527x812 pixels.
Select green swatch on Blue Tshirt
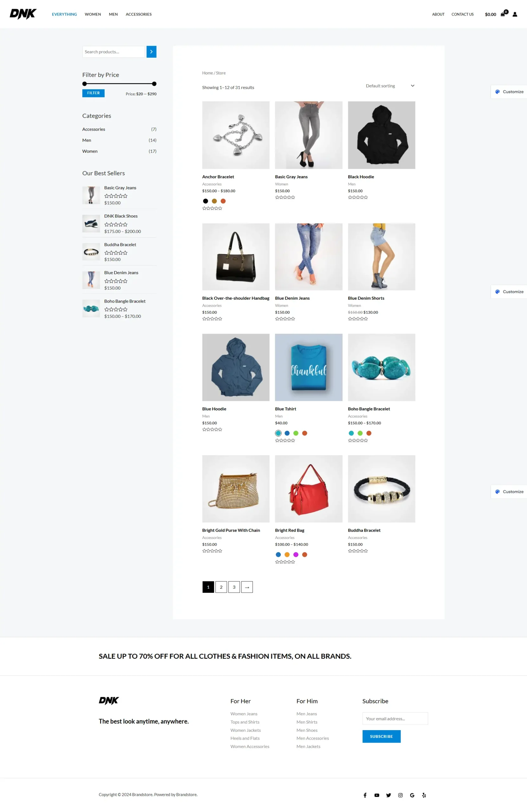point(296,433)
